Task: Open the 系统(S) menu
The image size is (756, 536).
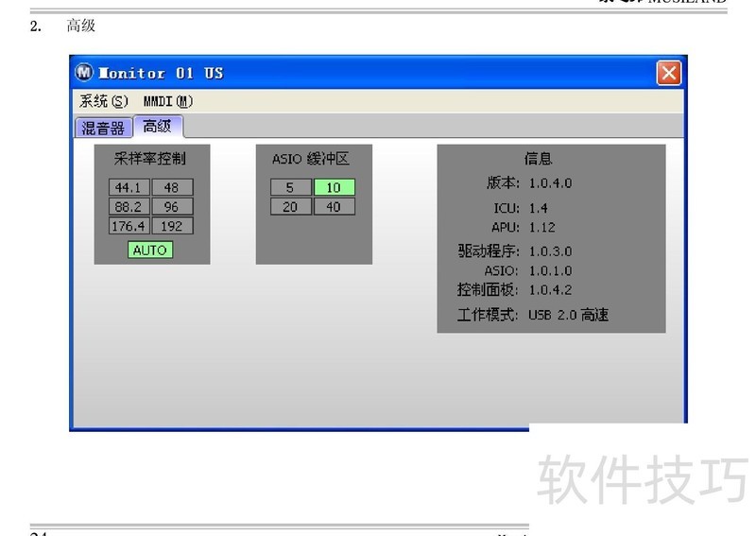Action: 103,101
